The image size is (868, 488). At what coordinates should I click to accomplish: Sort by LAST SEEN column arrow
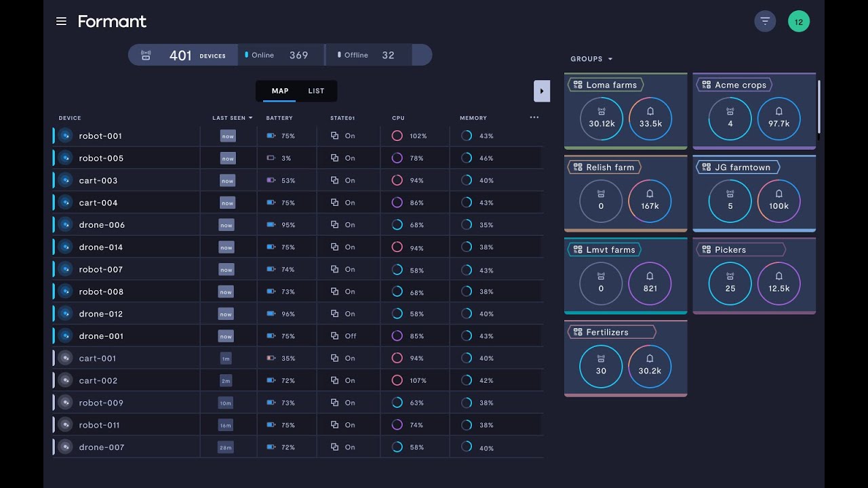[x=250, y=118]
